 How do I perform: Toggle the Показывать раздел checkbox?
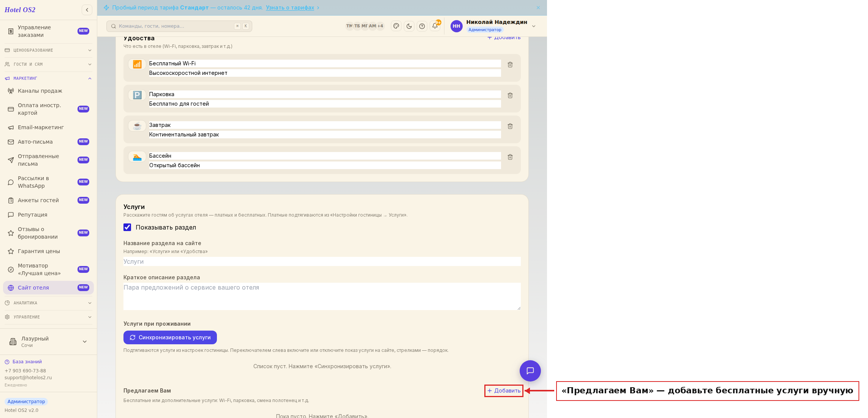127,227
